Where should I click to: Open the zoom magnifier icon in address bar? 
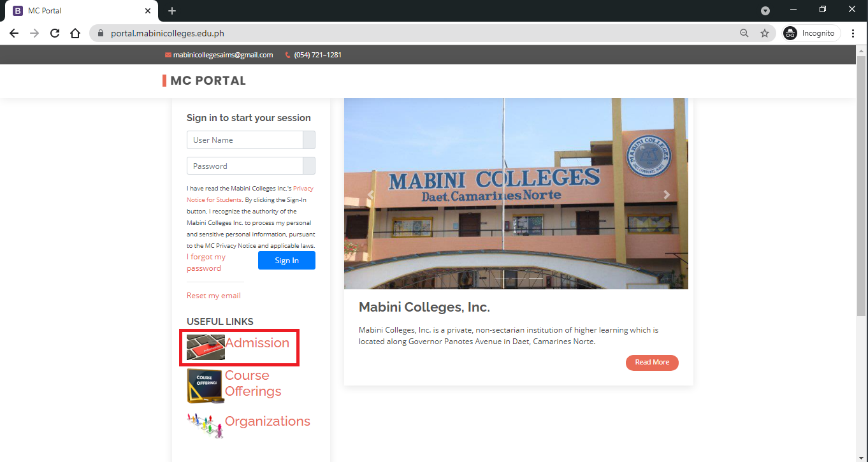744,34
